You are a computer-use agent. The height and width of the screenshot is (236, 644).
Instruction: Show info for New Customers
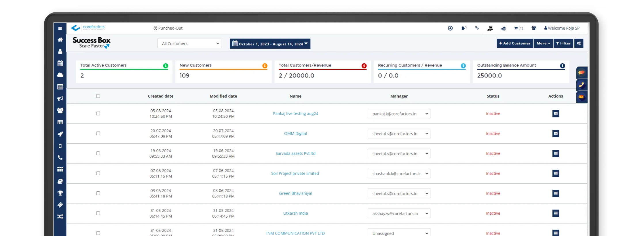[265, 66]
